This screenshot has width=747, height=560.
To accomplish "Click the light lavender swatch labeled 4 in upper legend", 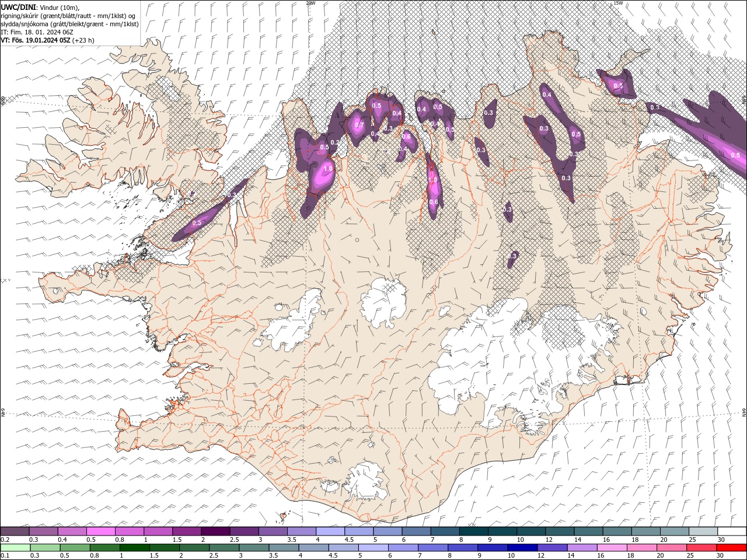I will [x=330, y=531].
